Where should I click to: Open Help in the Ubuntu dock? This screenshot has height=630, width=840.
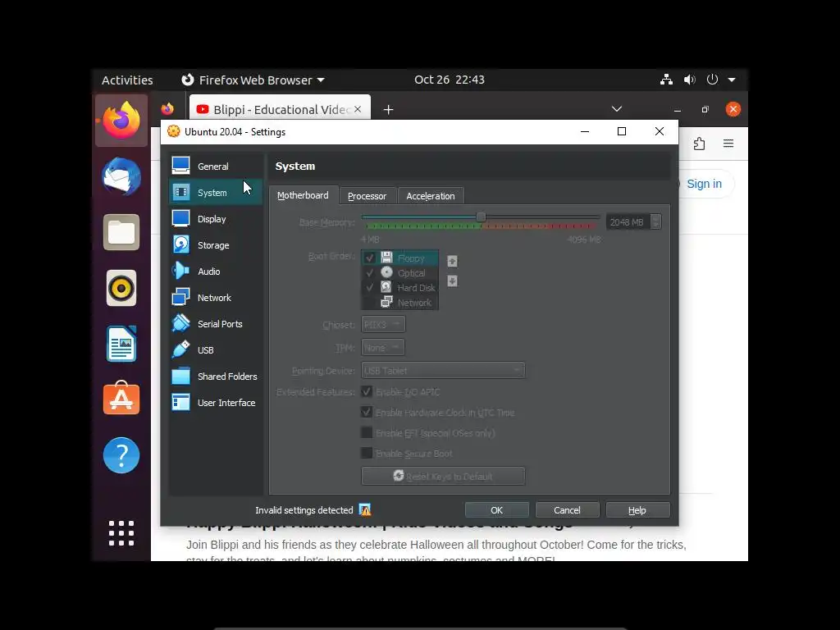(x=121, y=455)
